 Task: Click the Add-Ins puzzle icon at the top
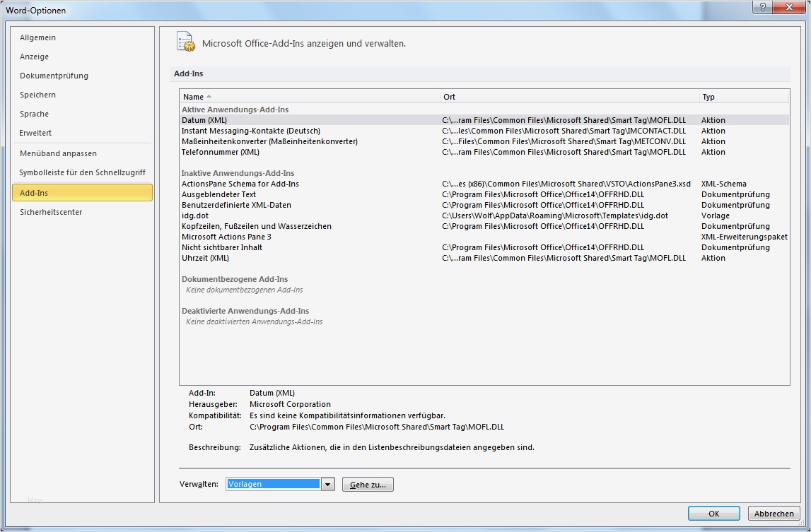(185, 42)
